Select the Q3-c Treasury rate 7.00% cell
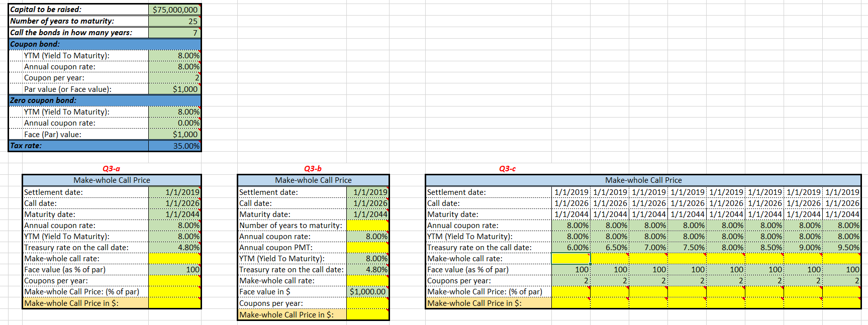 tap(648, 247)
